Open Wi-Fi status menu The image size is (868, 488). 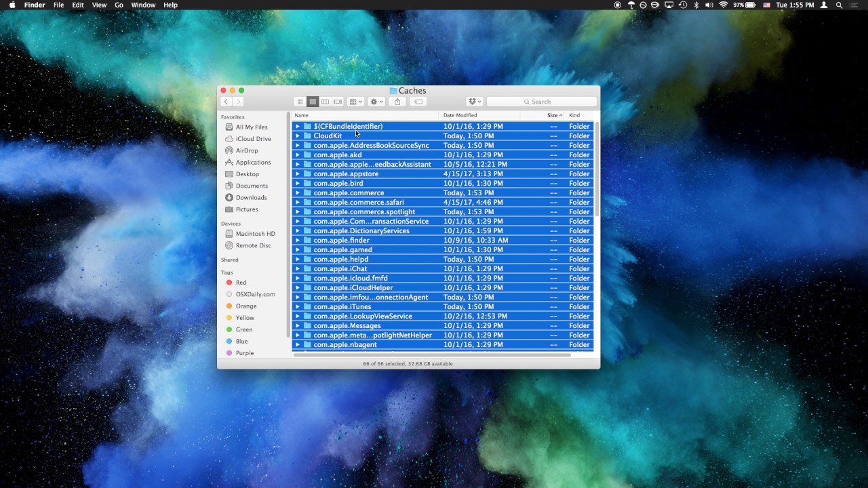pyautogui.click(x=723, y=5)
